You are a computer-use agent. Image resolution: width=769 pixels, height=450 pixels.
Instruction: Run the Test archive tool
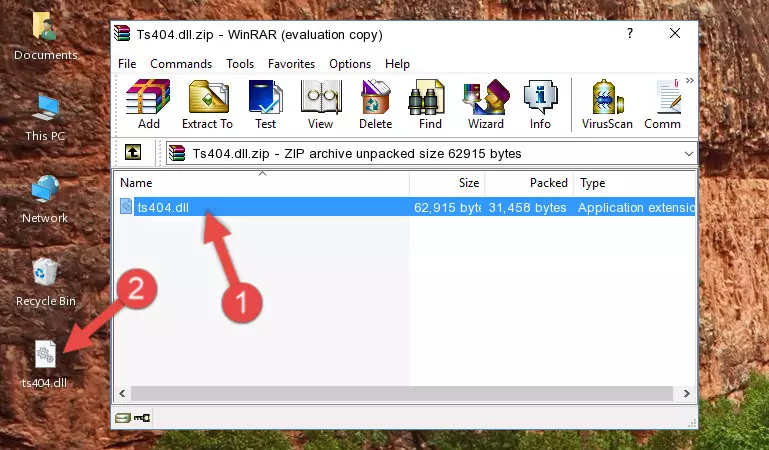pos(265,104)
